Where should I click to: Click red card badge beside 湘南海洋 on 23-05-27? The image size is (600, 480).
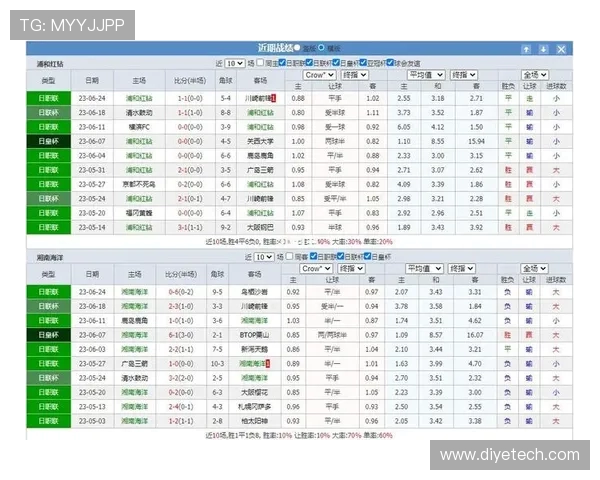point(267,364)
